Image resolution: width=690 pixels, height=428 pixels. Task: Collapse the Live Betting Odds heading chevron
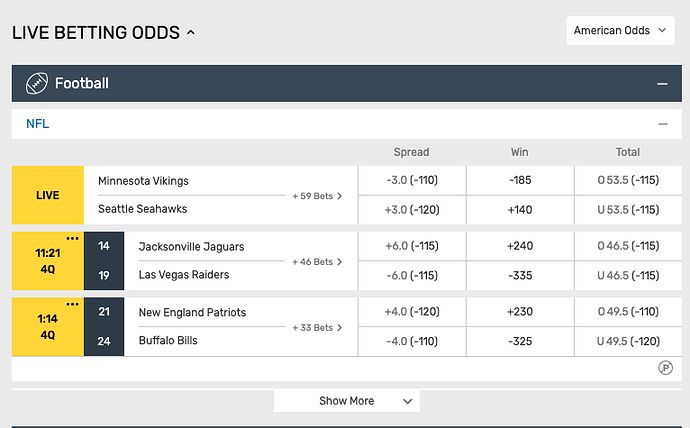point(191,33)
